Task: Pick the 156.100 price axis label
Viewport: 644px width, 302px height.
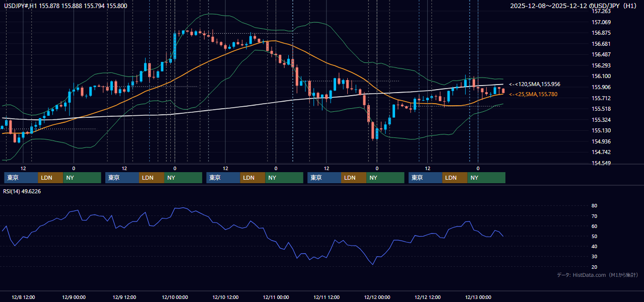Action: point(601,76)
